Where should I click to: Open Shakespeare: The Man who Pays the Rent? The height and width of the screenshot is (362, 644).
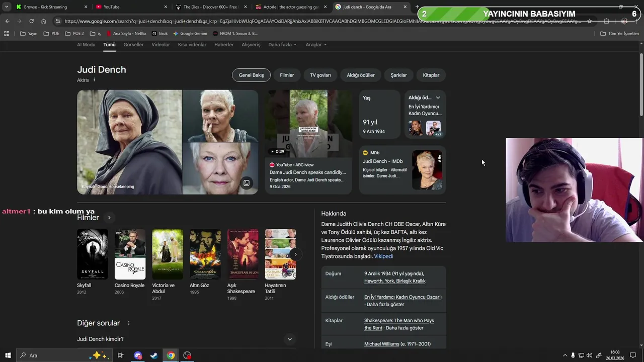[x=399, y=324]
